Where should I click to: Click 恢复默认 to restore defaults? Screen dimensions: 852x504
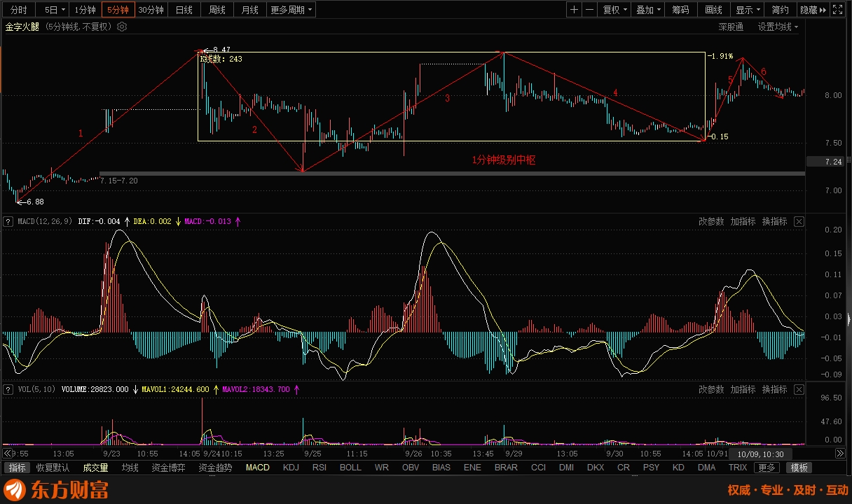pos(53,468)
